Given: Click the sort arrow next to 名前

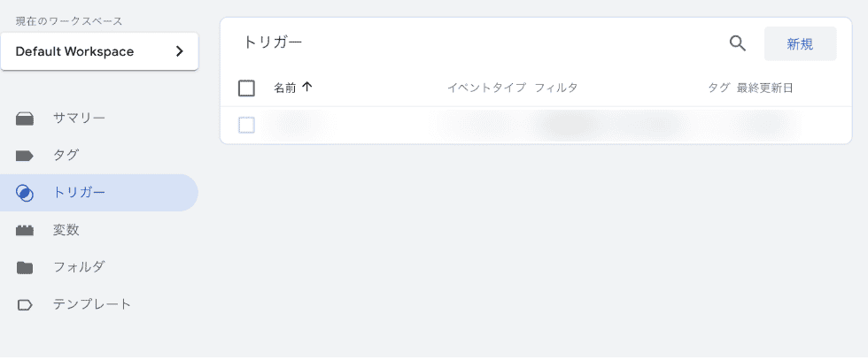Looking at the screenshot, I should 307,88.
